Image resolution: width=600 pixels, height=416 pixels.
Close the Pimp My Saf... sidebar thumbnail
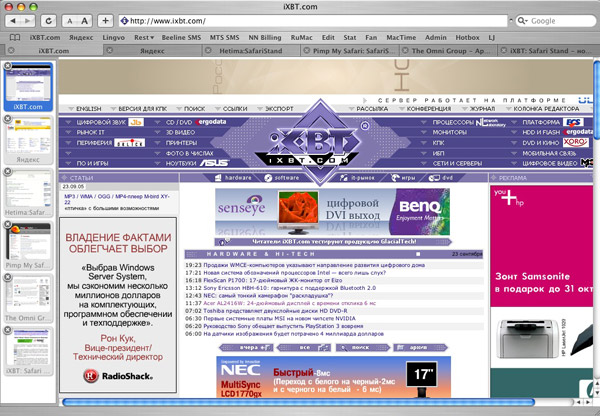pos(7,225)
